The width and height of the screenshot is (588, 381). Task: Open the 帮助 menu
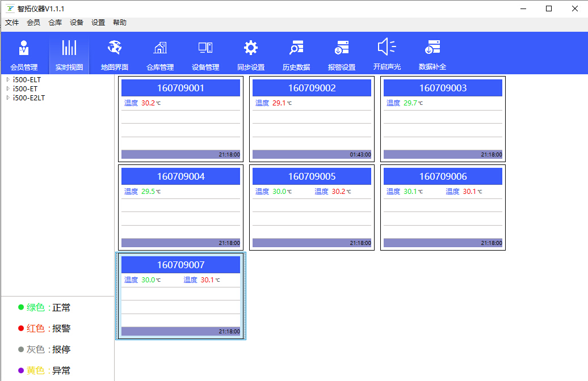(x=120, y=23)
